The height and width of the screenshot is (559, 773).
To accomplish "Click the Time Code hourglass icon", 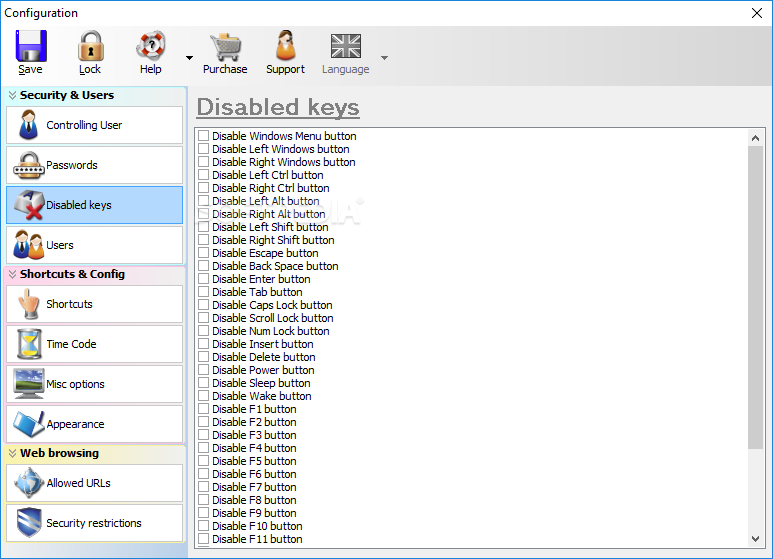I will tap(29, 344).
